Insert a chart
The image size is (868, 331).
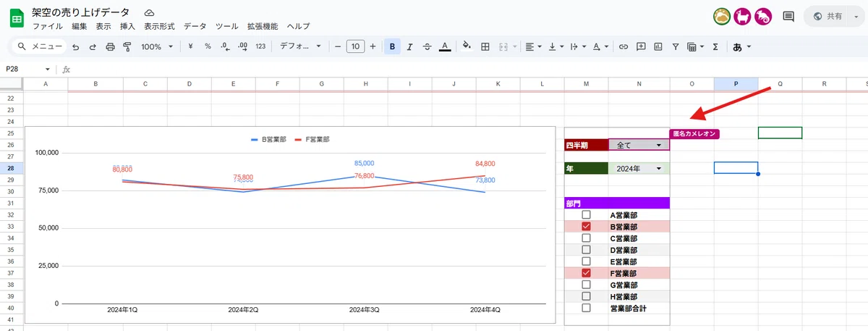coord(658,46)
